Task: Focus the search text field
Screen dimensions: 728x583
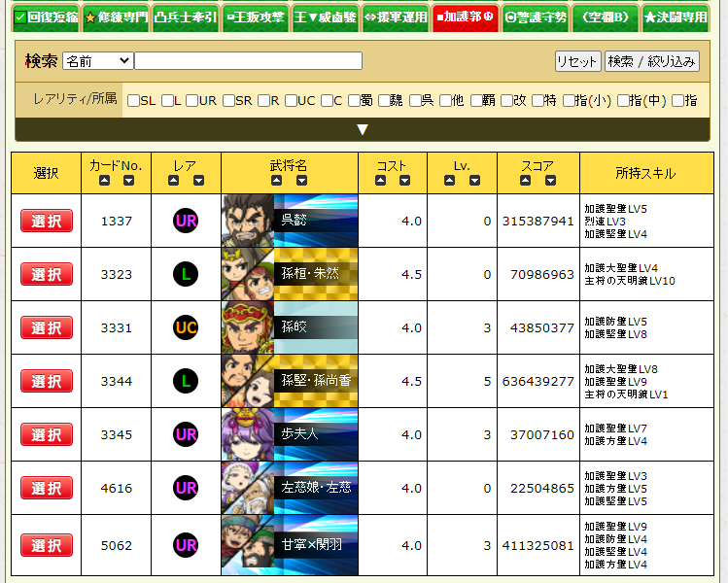Action: [249, 61]
